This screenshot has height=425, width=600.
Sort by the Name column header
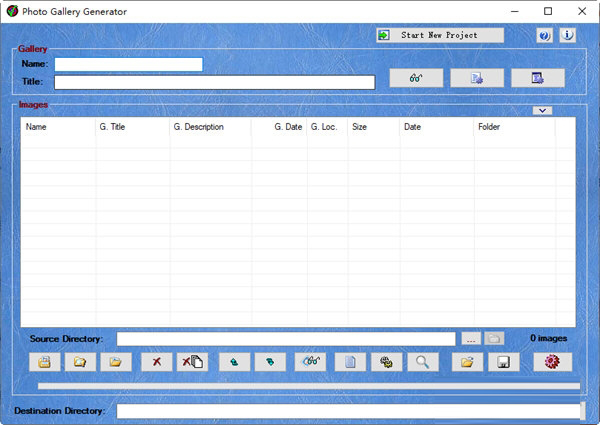(x=58, y=127)
